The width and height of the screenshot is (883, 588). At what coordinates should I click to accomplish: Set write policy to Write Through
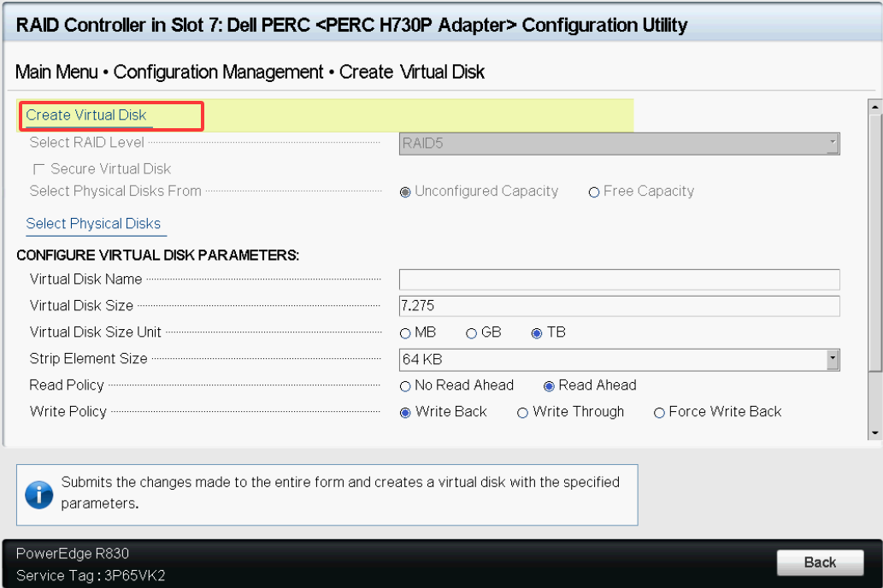(x=522, y=413)
